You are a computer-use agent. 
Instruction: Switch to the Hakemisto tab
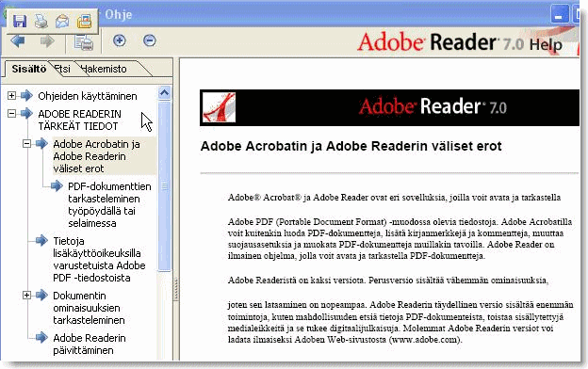[x=104, y=69]
